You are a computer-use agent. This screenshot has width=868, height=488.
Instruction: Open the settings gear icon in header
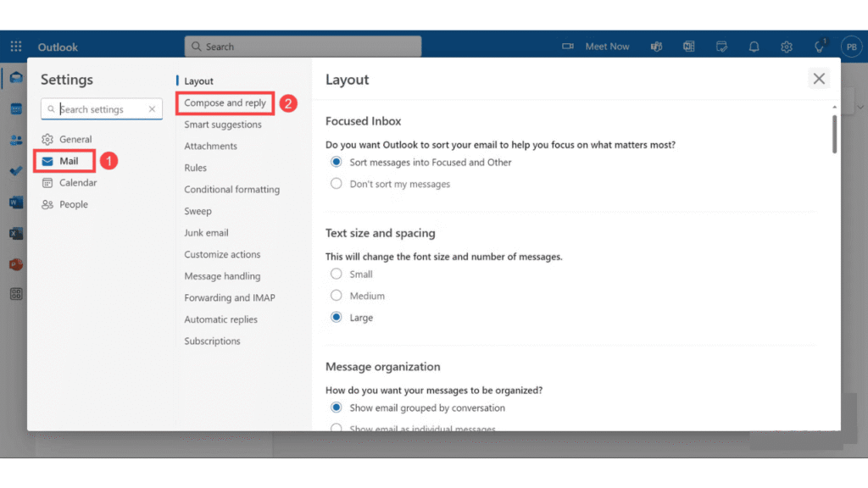[787, 47]
